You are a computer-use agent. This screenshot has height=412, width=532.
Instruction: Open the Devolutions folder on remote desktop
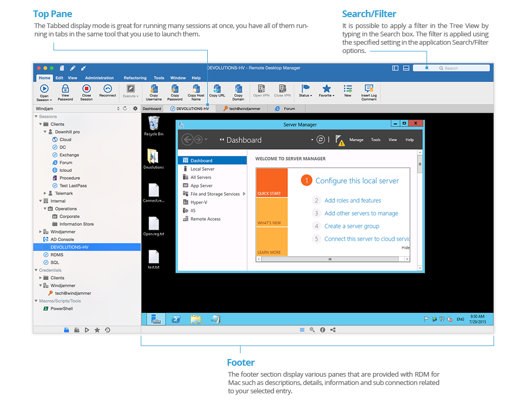tap(154, 159)
